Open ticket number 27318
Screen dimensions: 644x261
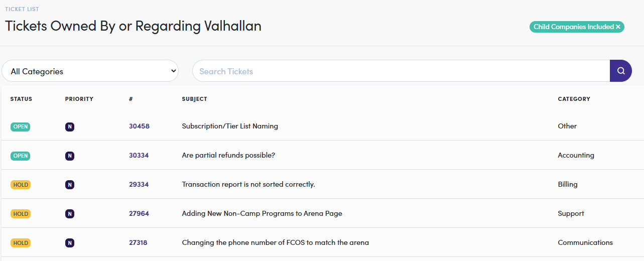(x=138, y=243)
